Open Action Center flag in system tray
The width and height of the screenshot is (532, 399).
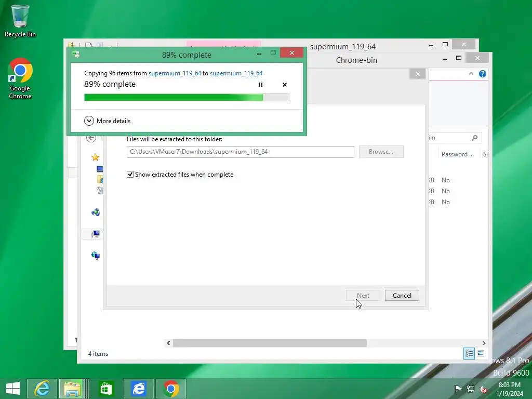point(458,389)
